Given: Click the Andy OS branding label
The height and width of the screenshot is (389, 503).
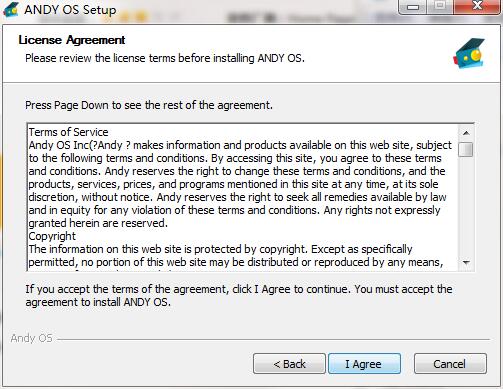Looking at the screenshot, I should click(31, 338).
